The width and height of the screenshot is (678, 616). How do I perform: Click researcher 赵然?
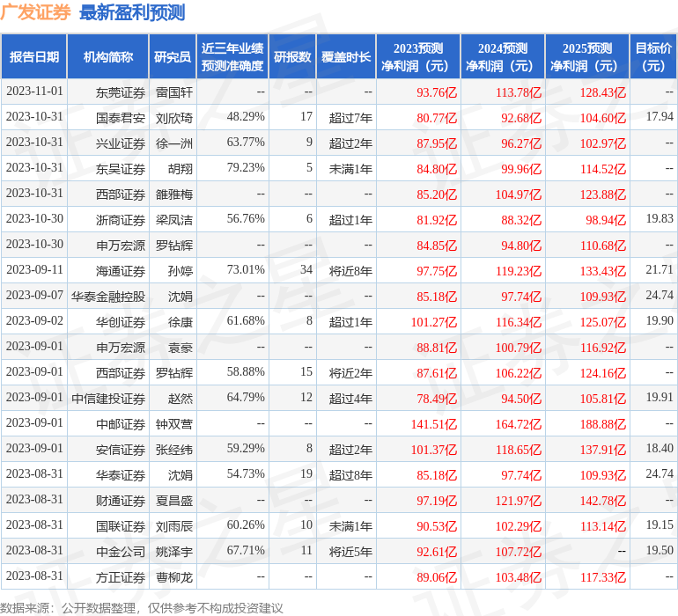pyautogui.click(x=181, y=399)
